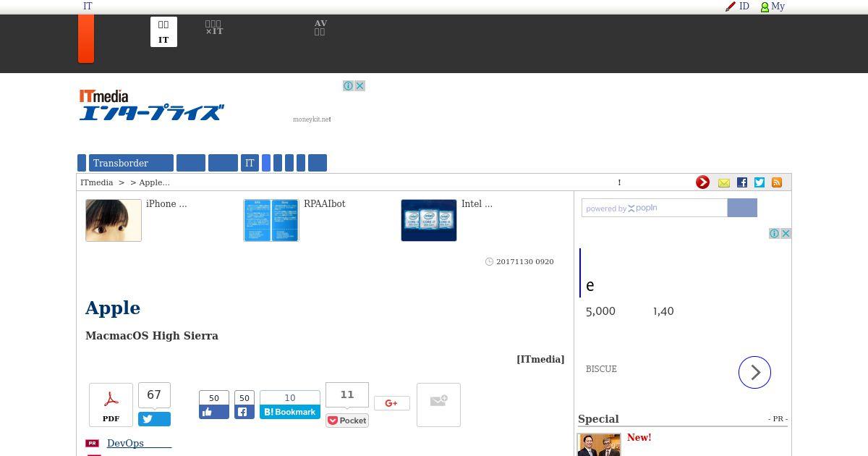This screenshot has width=868, height=456.
Task: Click the ITmedia Enterprise logo
Action: point(151,105)
